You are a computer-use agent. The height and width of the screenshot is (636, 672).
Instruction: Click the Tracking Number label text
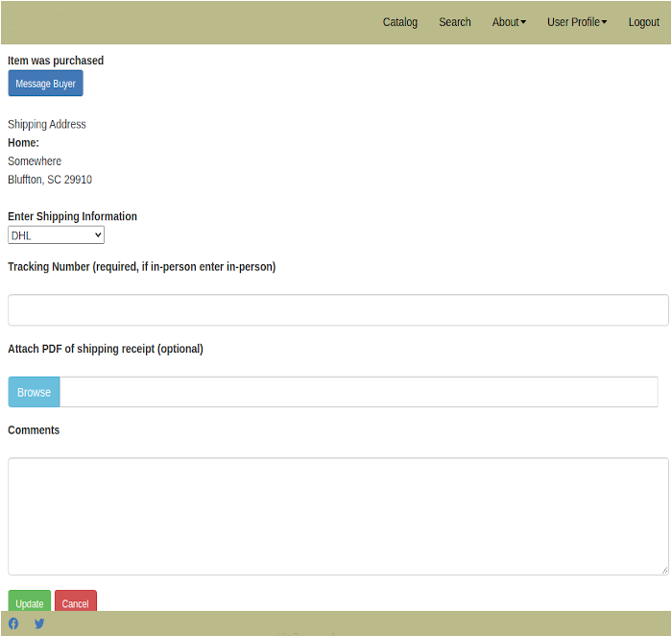click(x=141, y=267)
